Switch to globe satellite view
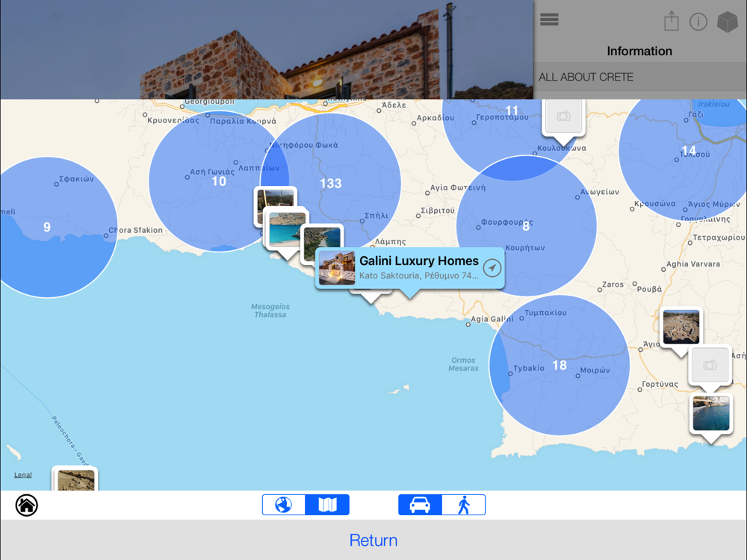 (x=283, y=504)
